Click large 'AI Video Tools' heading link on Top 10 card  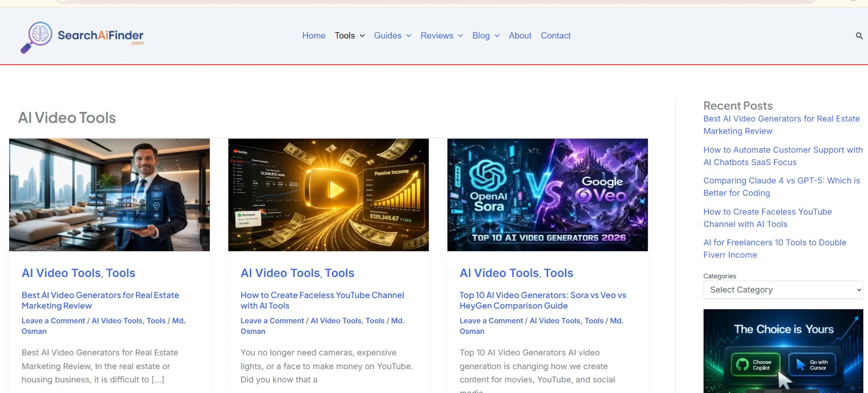point(500,273)
